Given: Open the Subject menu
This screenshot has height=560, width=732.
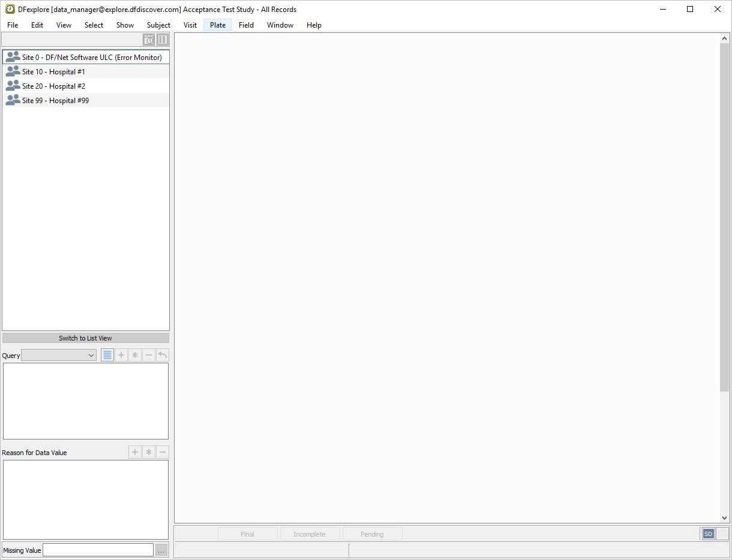Looking at the screenshot, I should [158, 25].
